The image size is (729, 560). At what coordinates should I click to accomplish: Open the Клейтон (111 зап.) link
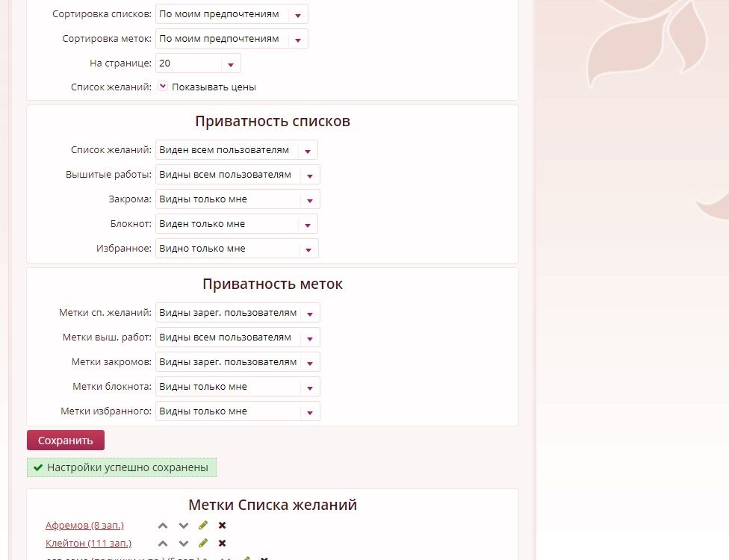pos(87,544)
